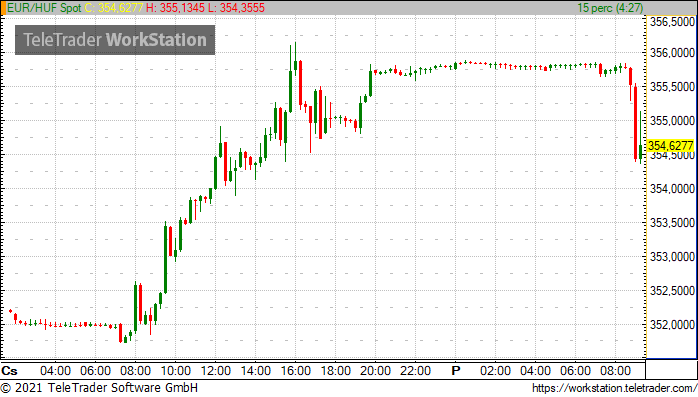
Task: Click the Close value 354,6277 in header
Action: click(x=114, y=8)
